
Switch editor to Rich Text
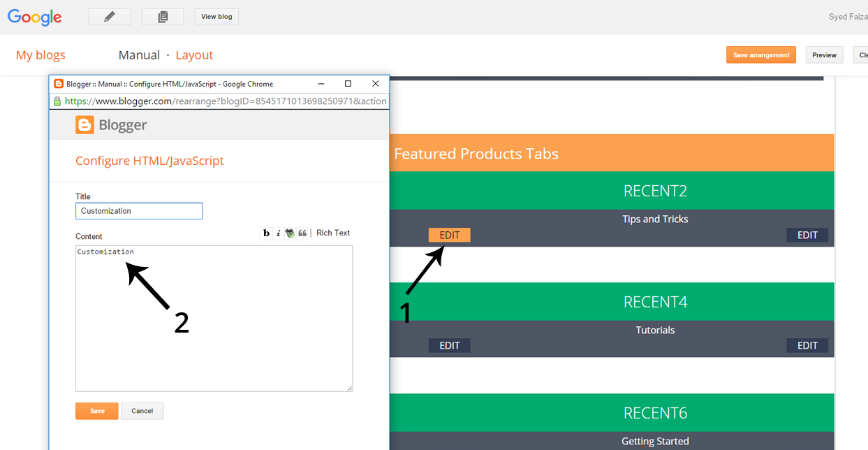333,233
